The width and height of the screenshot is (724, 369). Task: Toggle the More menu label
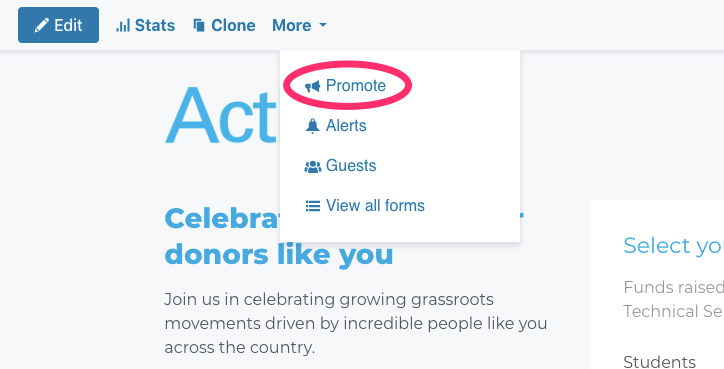pyautogui.click(x=291, y=25)
